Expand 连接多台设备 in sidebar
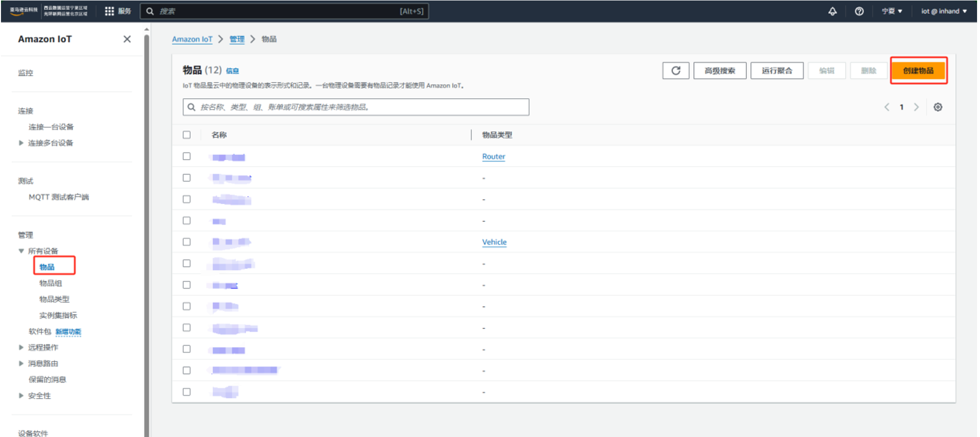 pyautogui.click(x=21, y=143)
